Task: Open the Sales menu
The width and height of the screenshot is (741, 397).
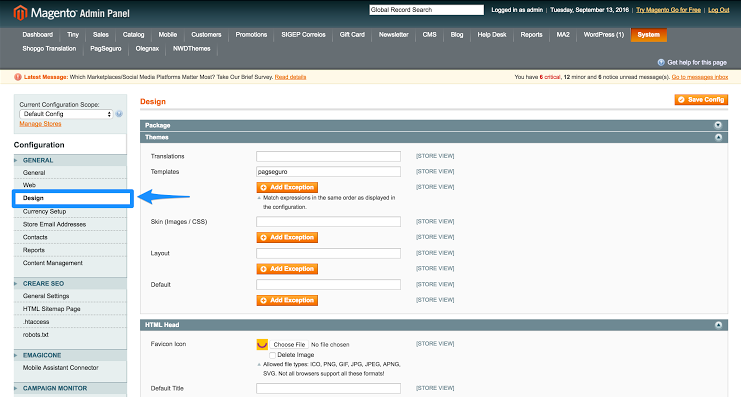Action: (x=101, y=35)
